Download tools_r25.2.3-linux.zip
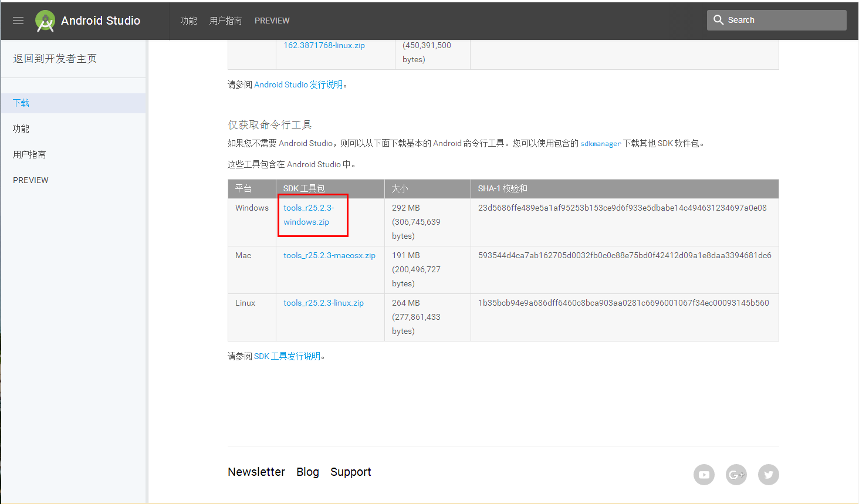The width and height of the screenshot is (859, 504). pos(323,303)
